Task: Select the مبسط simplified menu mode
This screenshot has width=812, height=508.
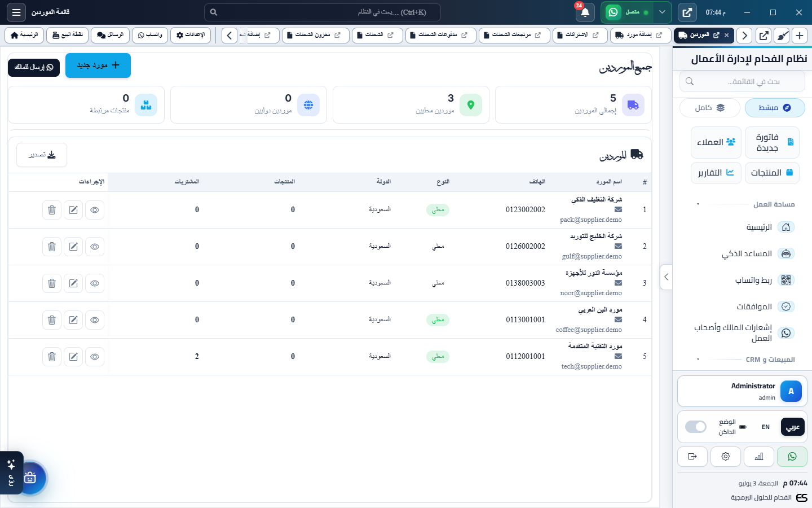Action: pos(774,108)
